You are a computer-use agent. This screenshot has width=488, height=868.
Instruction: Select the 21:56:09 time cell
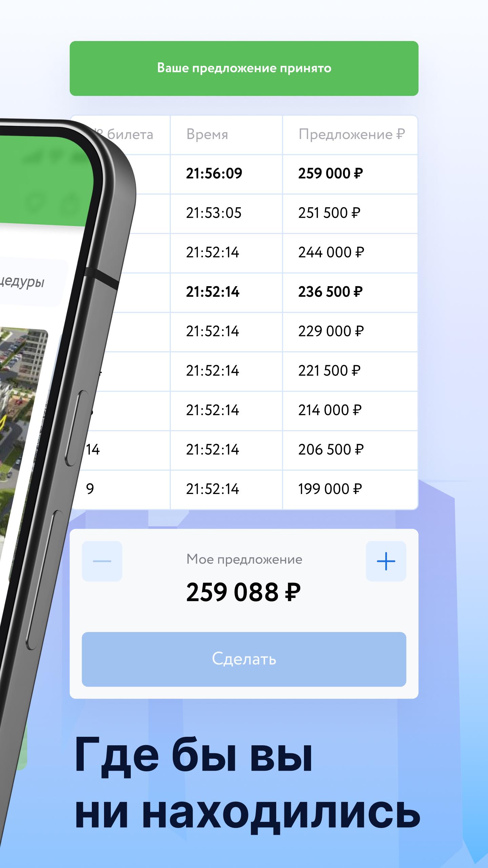coord(214,174)
